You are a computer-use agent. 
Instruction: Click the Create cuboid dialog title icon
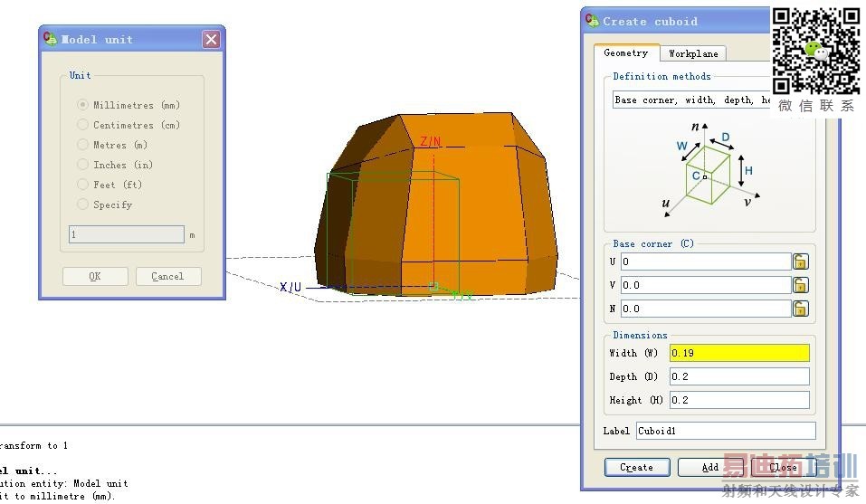click(592, 21)
